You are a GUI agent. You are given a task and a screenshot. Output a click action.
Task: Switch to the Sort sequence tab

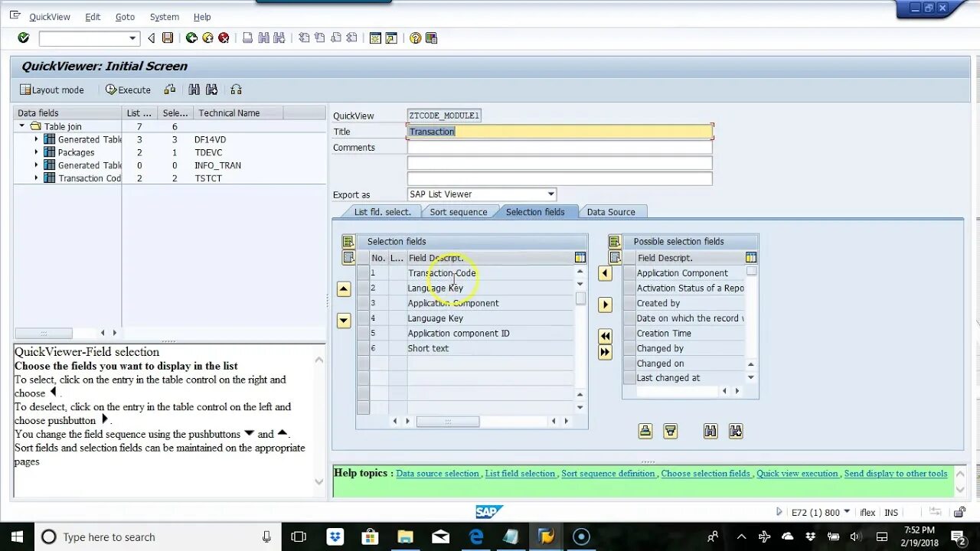click(x=458, y=212)
